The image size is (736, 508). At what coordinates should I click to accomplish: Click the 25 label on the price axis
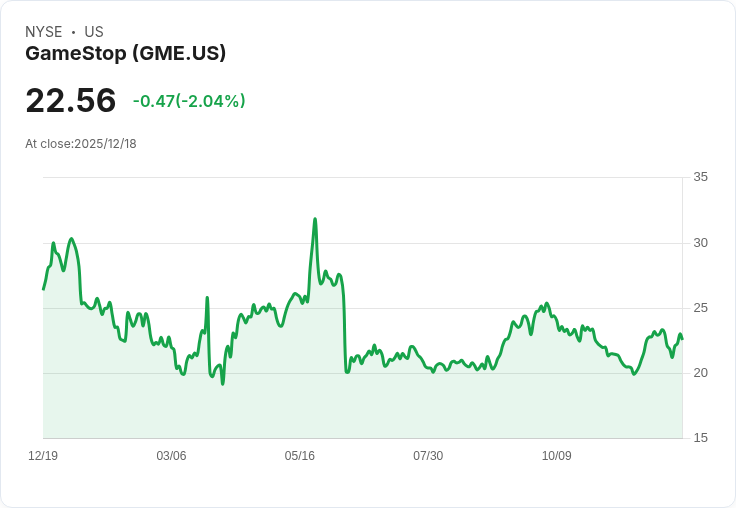[700, 308]
